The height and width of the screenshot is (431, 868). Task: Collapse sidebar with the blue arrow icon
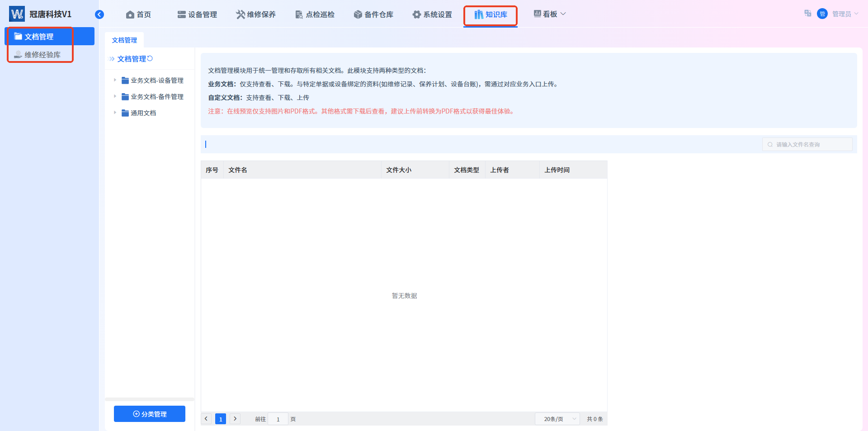click(99, 14)
